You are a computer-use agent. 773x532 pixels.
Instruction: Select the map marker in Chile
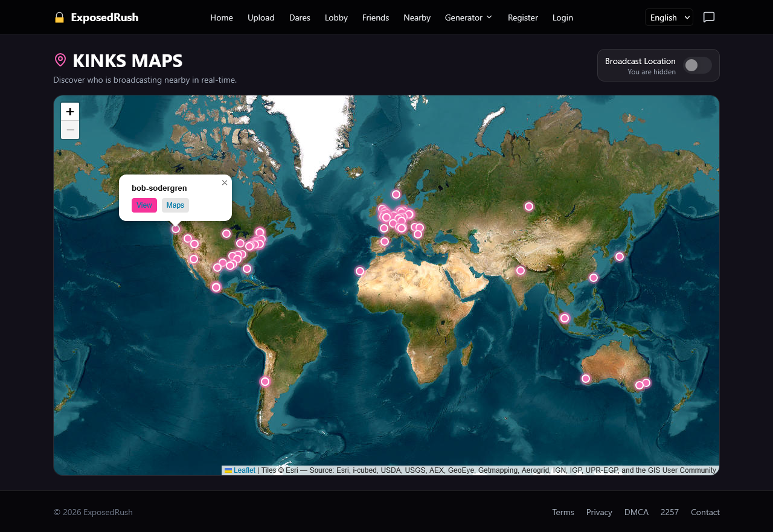click(x=265, y=382)
